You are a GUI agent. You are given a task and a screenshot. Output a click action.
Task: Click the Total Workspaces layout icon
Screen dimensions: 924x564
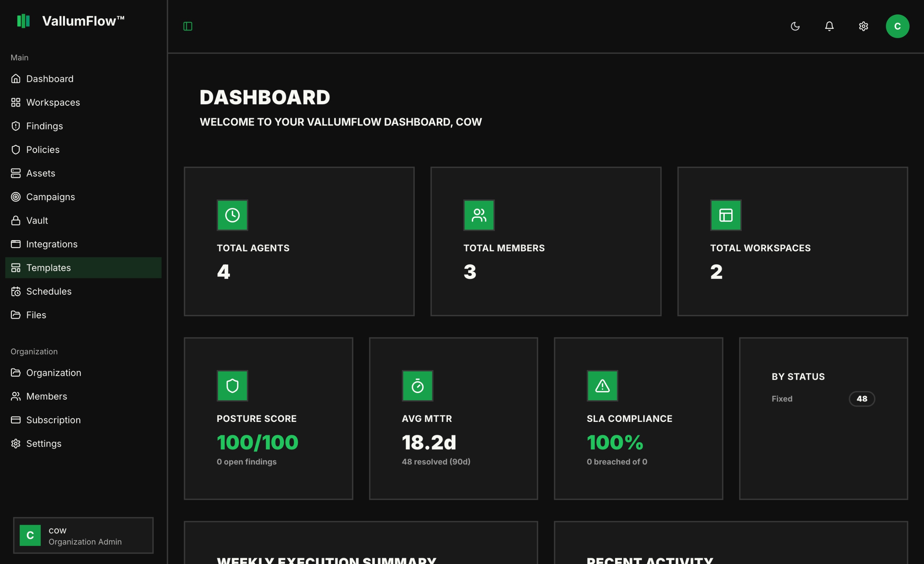click(725, 215)
